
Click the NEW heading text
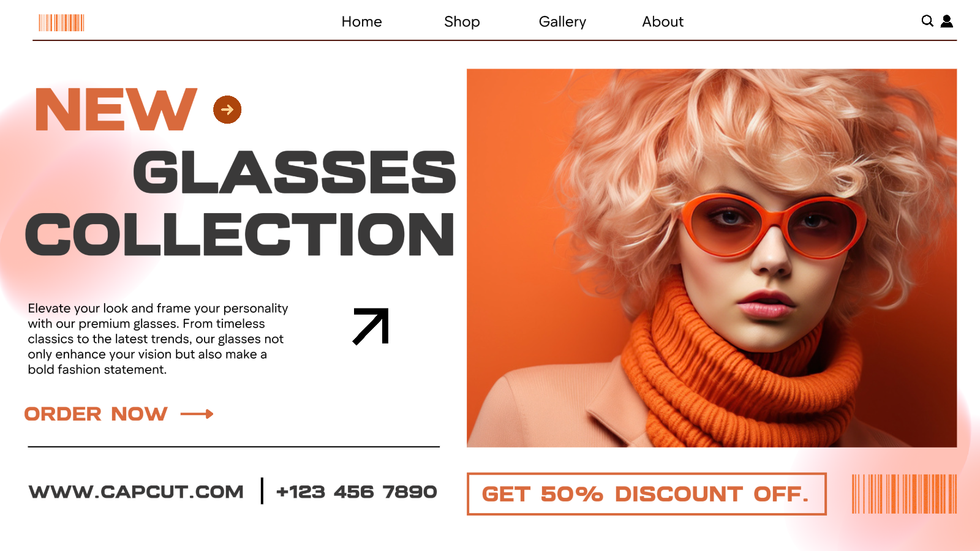pyautogui.click(x=116, y=110)
